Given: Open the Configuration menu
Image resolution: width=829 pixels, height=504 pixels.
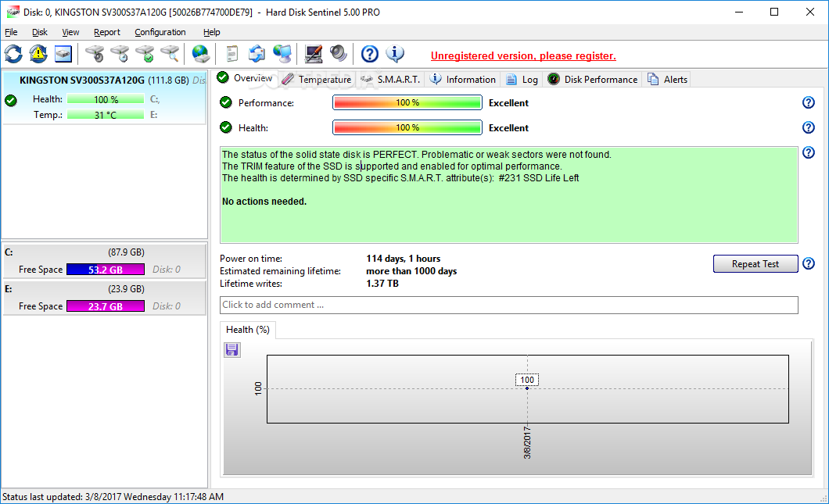Looking at the screenshot, I should (x=160, y=32).
